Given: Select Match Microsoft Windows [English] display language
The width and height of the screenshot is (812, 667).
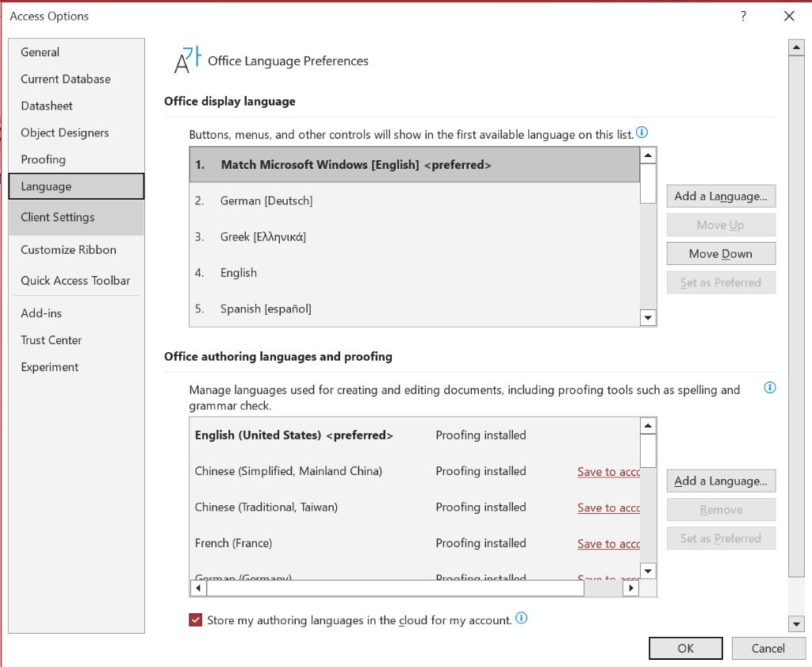Looking at the screenshot, I should click(x=415, y=165).
